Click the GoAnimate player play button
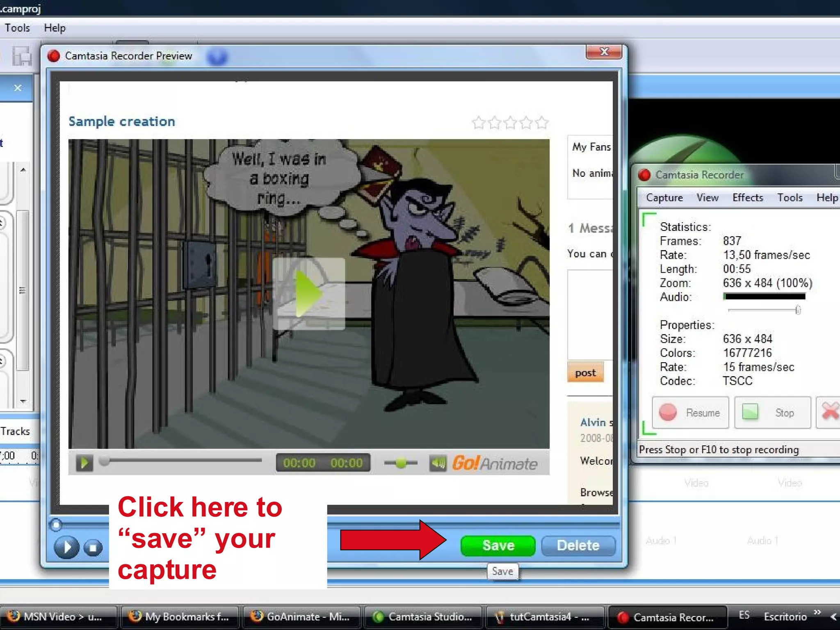Image resolution: width=840 pixels, height=630 pixels. 84,463
